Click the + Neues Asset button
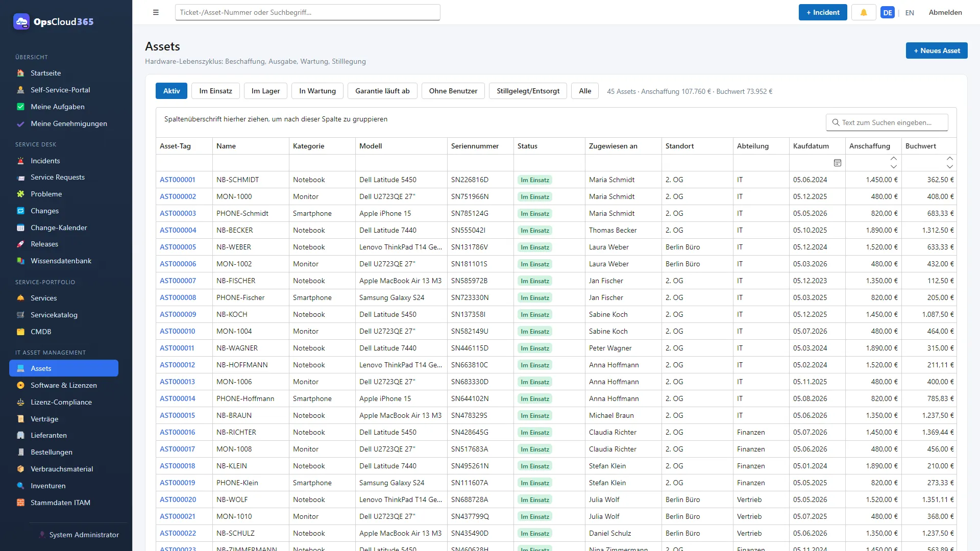Image resolution: width=980 pixels, height=551 pixels. pyautogui.click(x=937, y=51)
